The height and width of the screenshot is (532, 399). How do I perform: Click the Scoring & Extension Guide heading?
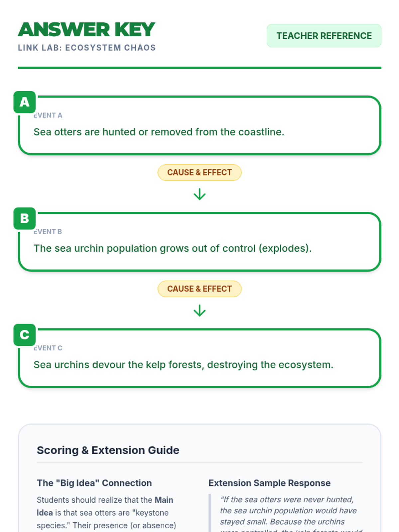point(108,450)
